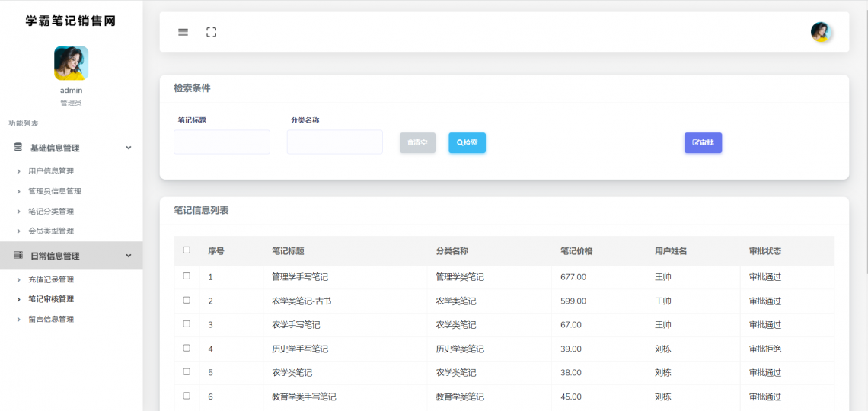The image size is (868, 411).
Task: Click the database icon beside 基础信息管理
Action: [x=18, y=147]
